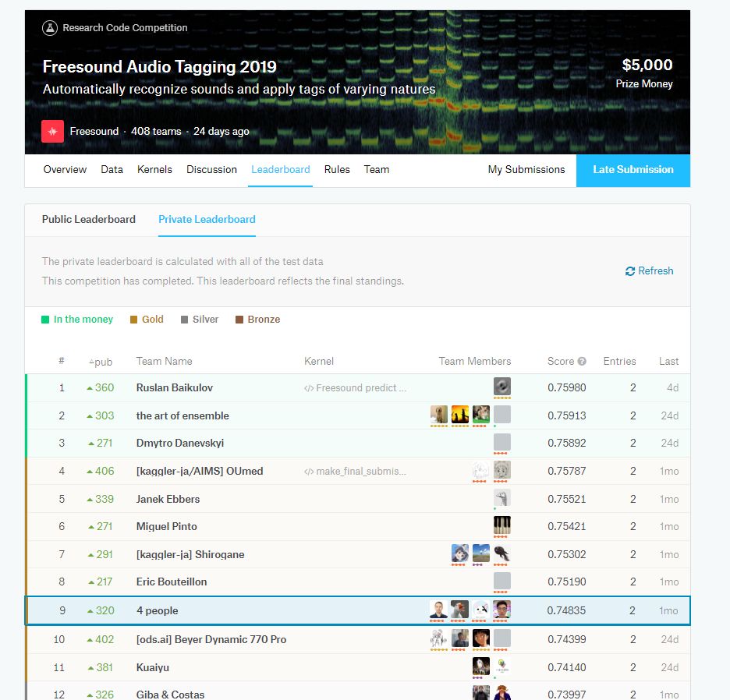The image size is (730, 700).
Task: Open the first avatar in the Beyer Dynamic 770 Pro row
Action: 438,638
